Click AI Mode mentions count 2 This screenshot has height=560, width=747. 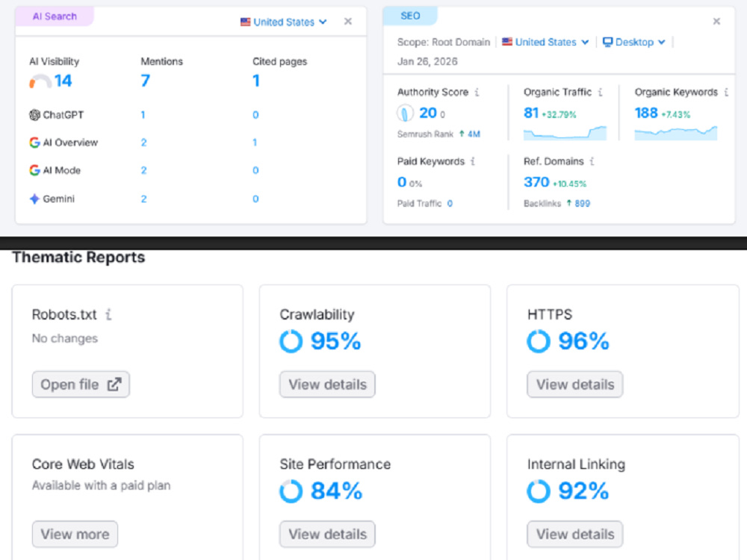tap(143, 170)
